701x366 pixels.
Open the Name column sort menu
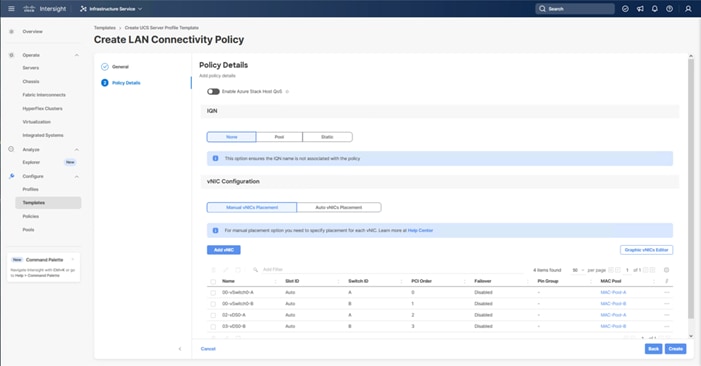[275, 281]
